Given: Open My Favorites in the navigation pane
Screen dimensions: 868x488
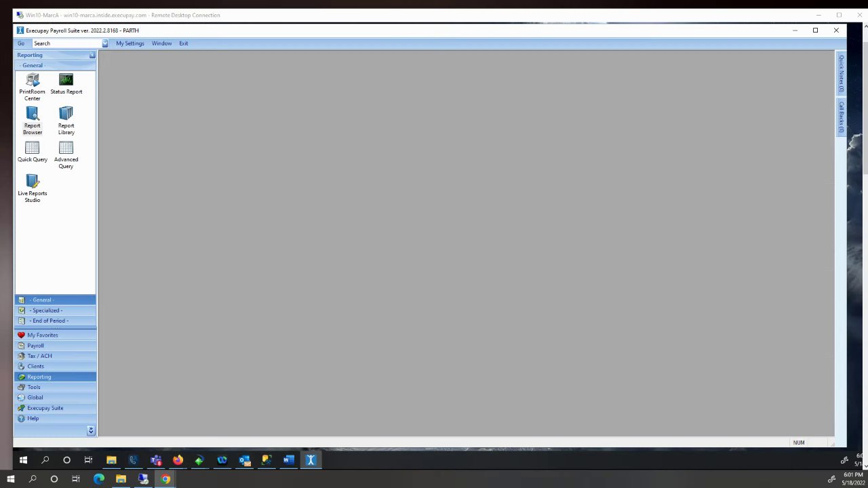Looking at the screenshot, I should pos(55,335).
